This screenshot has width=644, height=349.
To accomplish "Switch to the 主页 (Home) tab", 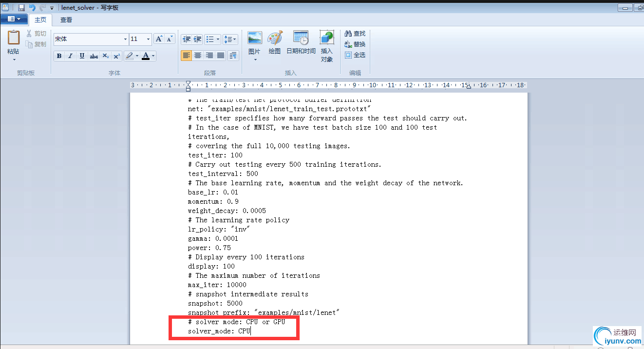I will 40,20.
